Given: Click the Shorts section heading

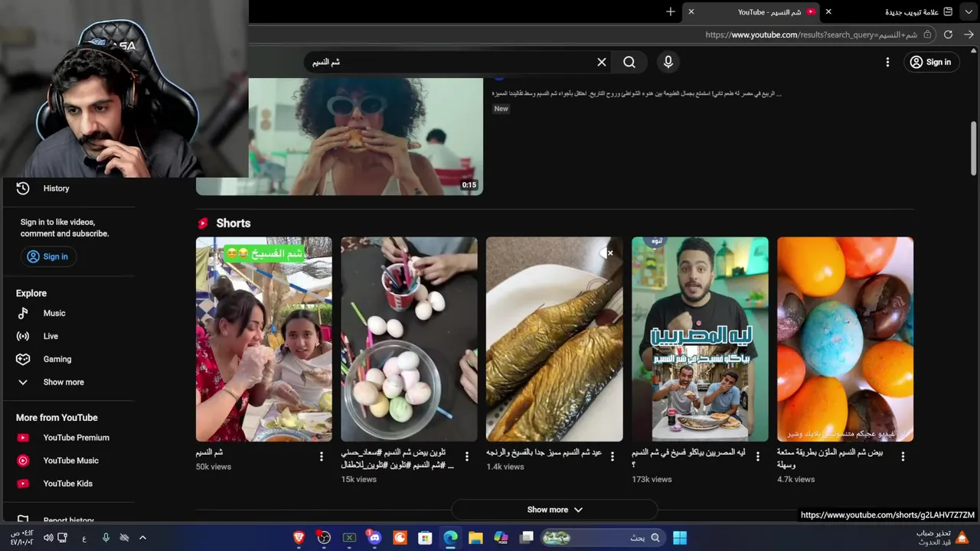Looking at the screenshot, I should (233, 223).
